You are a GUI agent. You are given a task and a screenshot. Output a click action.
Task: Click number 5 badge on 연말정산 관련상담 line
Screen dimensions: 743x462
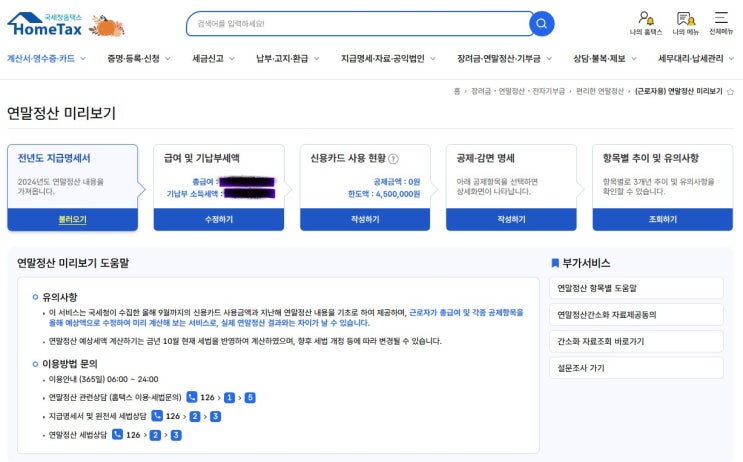[250, 398]
